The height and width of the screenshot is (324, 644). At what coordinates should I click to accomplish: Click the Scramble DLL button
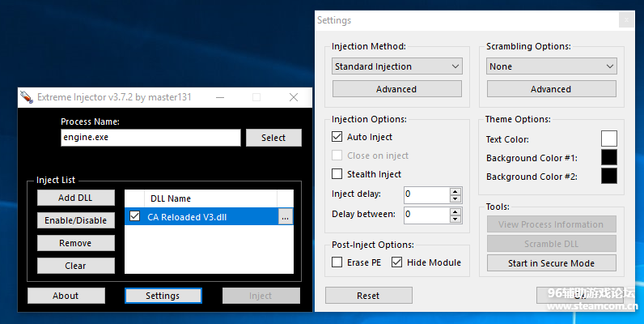[552, 244]
